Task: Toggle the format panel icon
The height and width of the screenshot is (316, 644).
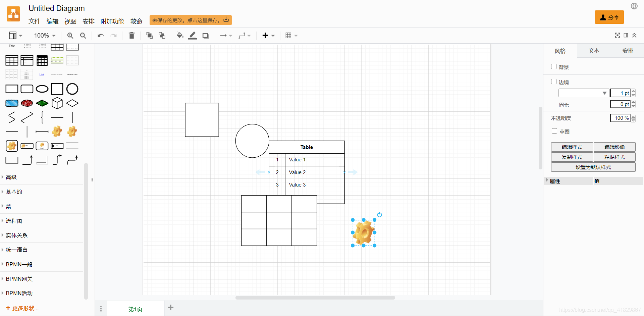Action: point(626,35)
